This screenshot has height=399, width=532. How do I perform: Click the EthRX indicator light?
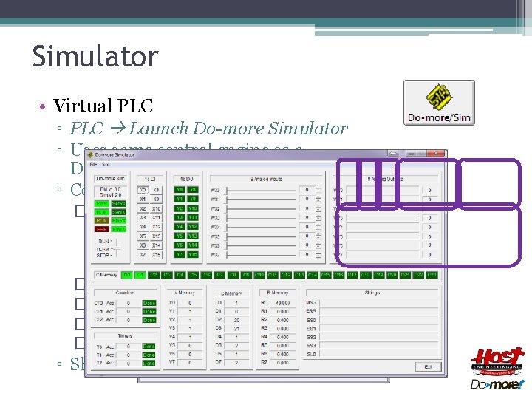[x=119, y=220]
